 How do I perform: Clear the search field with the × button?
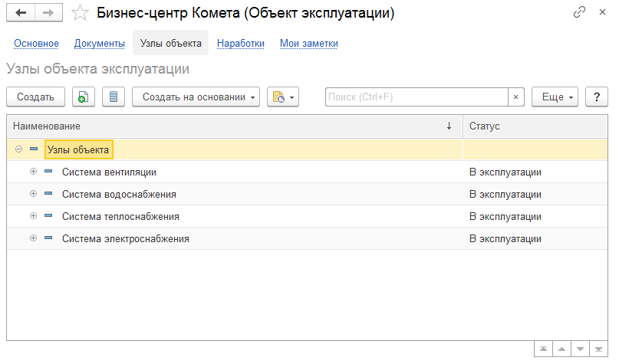pos(515,97)
